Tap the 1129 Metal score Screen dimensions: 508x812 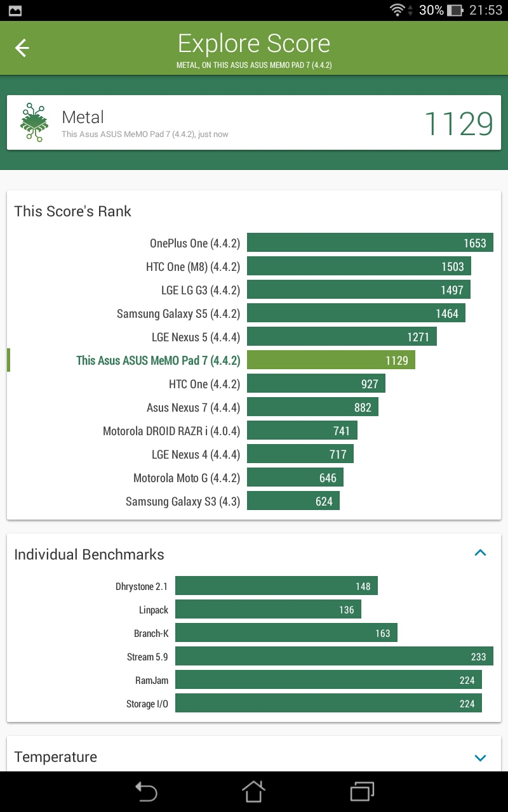click(458, 124)
